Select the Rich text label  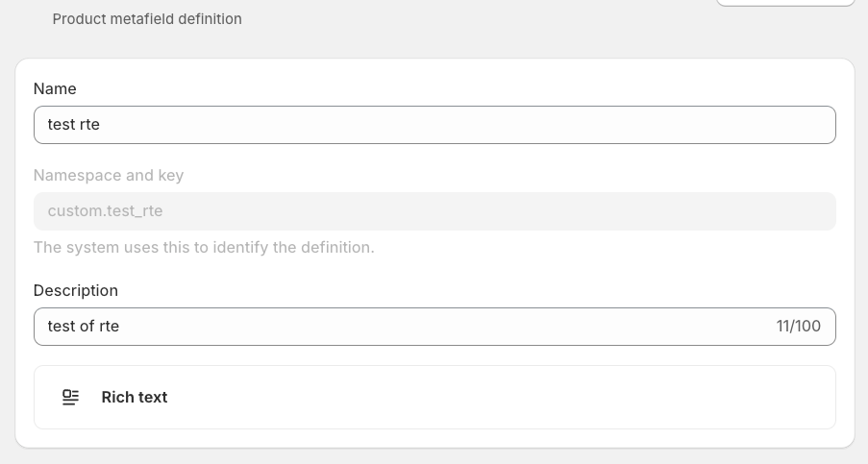point(135,397)
